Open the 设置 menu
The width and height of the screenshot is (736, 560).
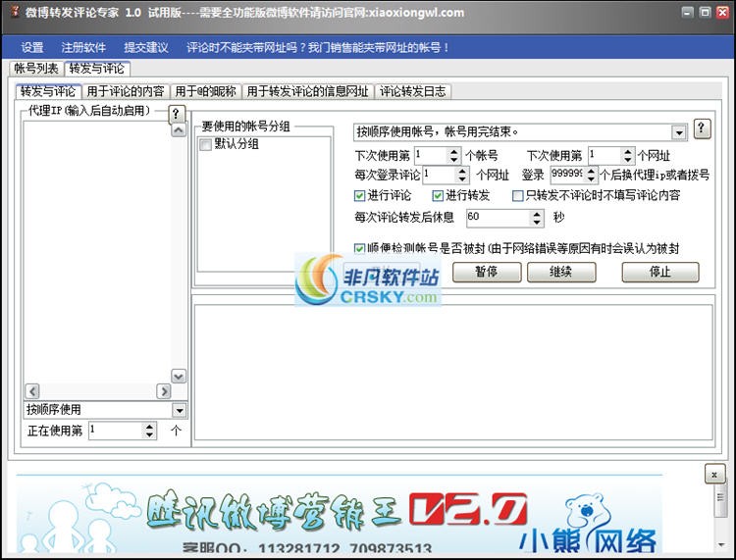click(x=32, y=47)
